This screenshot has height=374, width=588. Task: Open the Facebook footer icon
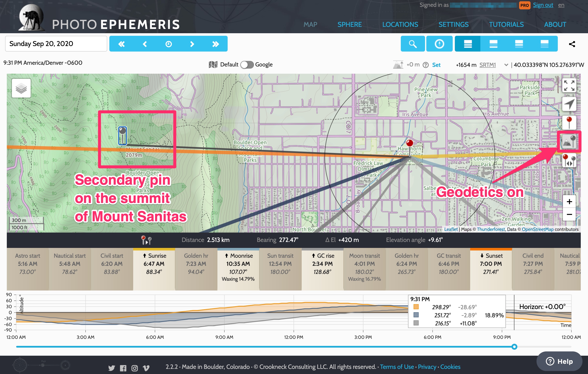click(123, 368)
